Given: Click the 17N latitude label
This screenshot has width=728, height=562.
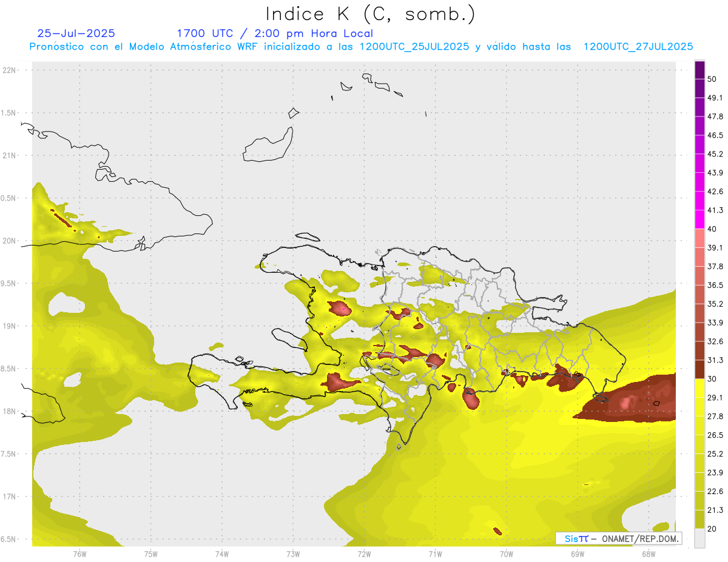Looking at the screenshot, I should pyautogui.click(x=9, y=497).
